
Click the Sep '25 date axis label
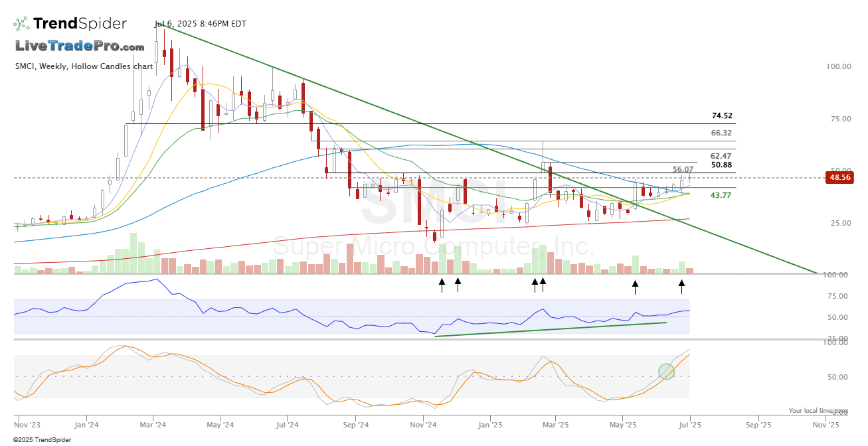pyautogui.click(x=759, y=423)
